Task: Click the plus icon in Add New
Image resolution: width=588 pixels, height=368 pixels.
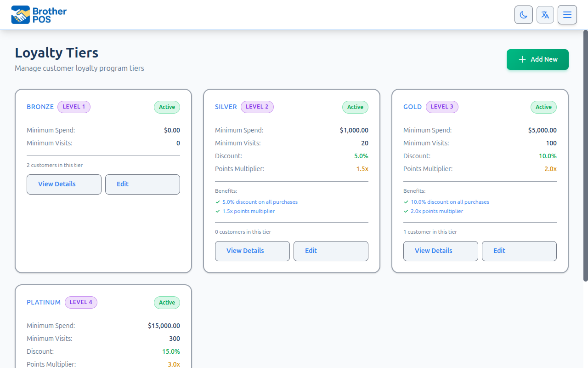Action: click(x=522, y=59)
